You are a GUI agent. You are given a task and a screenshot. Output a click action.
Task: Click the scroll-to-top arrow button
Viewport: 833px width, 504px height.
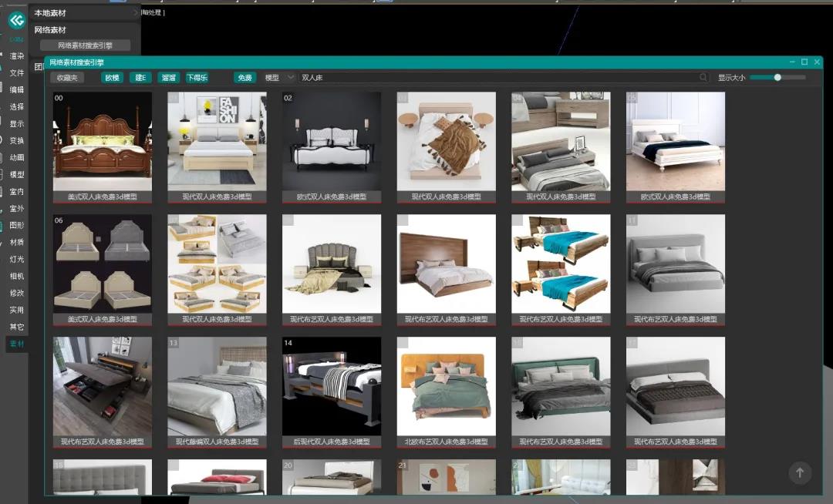[799, 473]
